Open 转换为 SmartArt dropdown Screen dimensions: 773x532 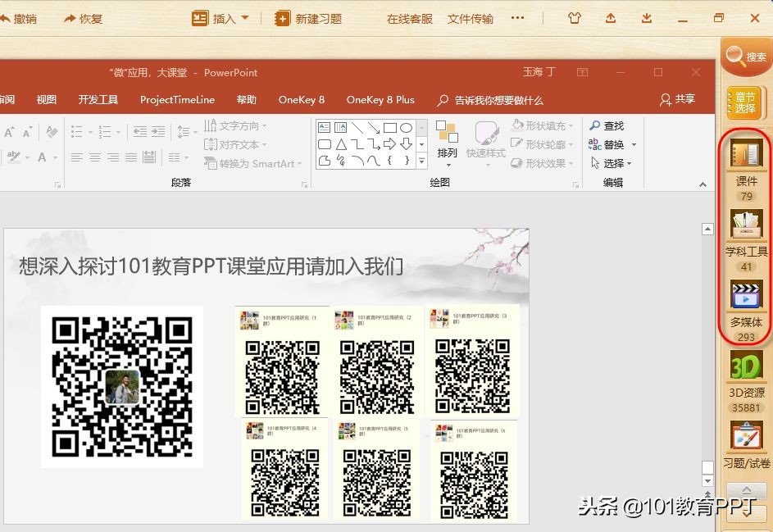pos(253,163)
